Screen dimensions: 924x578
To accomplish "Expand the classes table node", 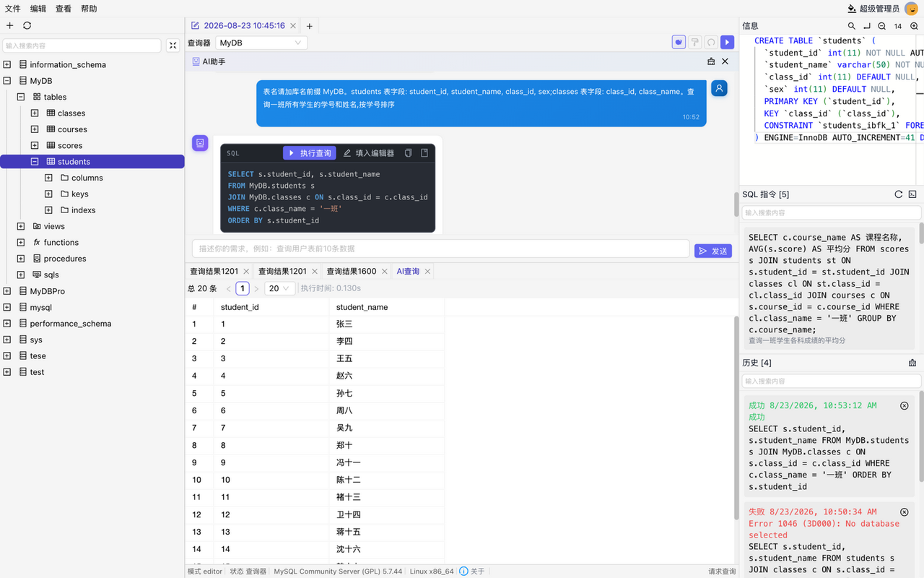I will 35,113.
